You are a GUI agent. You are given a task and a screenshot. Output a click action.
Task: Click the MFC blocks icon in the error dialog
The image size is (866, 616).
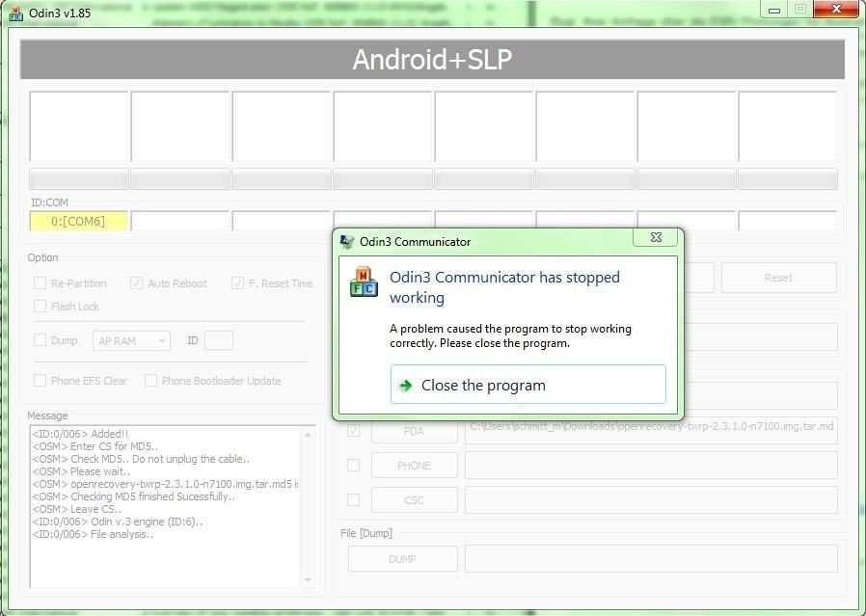pos(364,282)
